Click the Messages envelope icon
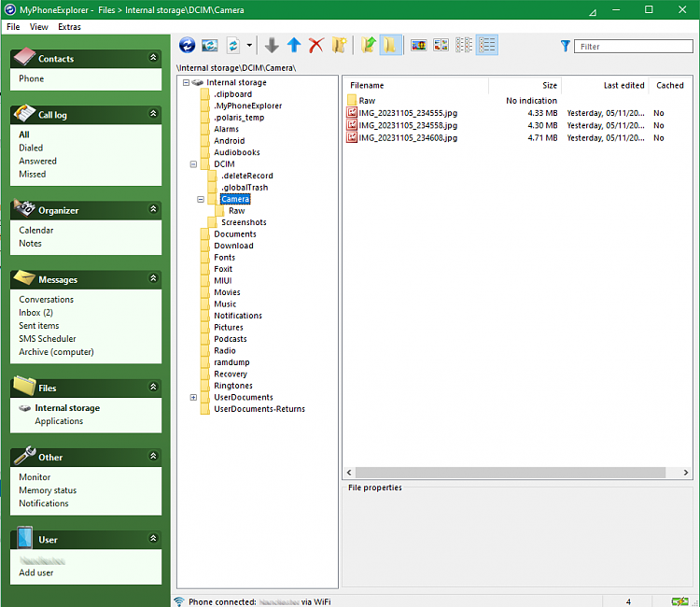Viewport: 700px width, 607px height. (24, 277)
